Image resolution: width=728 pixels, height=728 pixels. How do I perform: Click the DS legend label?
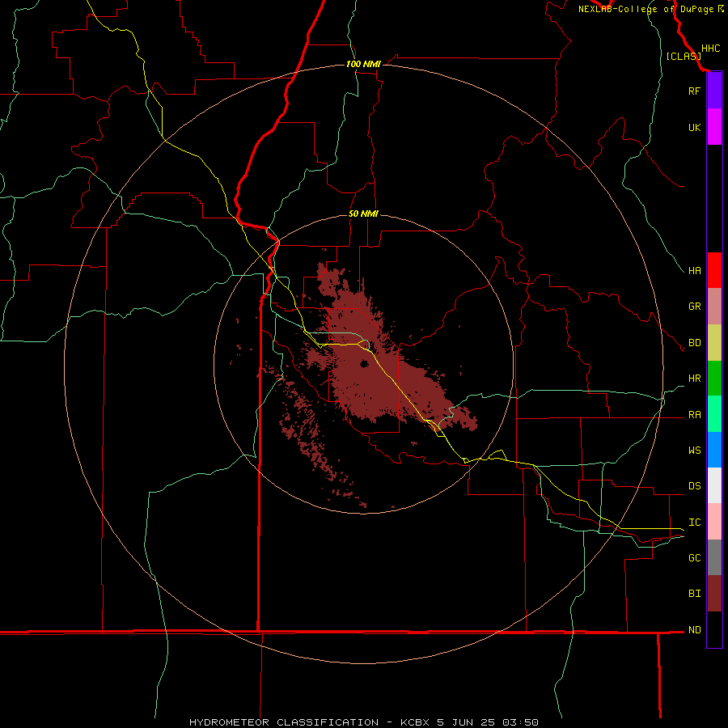pos(694,486)
